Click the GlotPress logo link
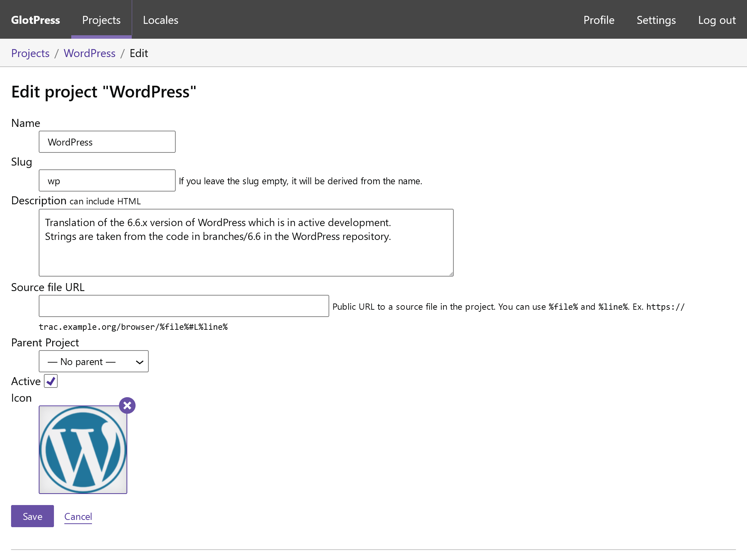The height and width of the screenshot is (560, 747). click(x=36, y=20)
